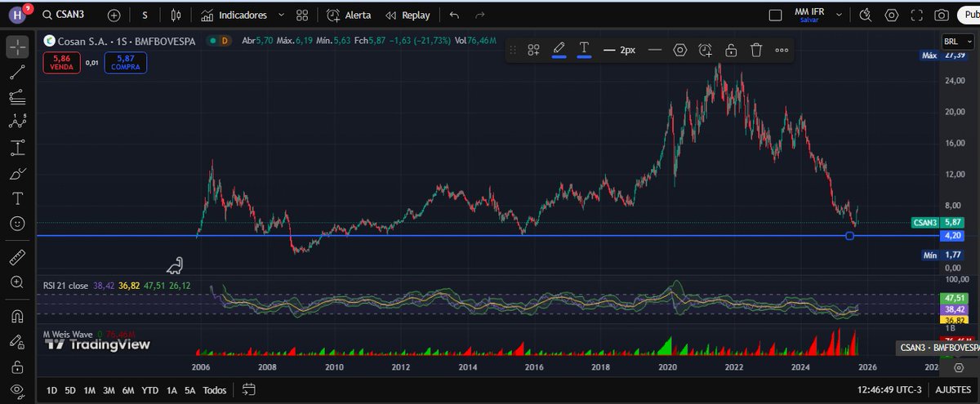This screenshot has height=404, width=980.
Task: Set the time range to 1M
Action: click(90, 391)
